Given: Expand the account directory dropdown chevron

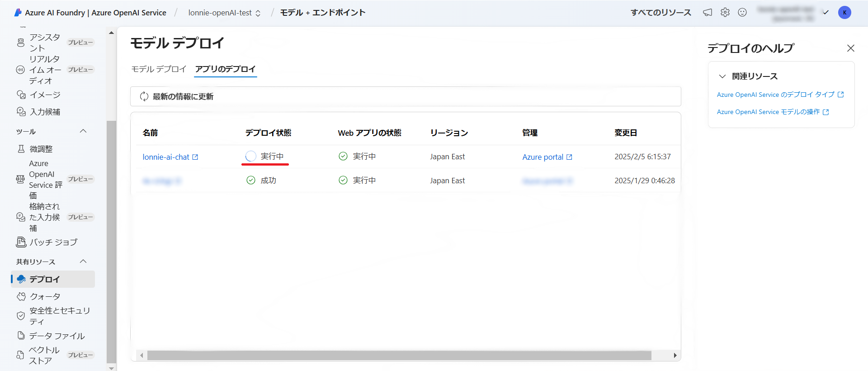Looking at the screenshot, I should [826, 13].
